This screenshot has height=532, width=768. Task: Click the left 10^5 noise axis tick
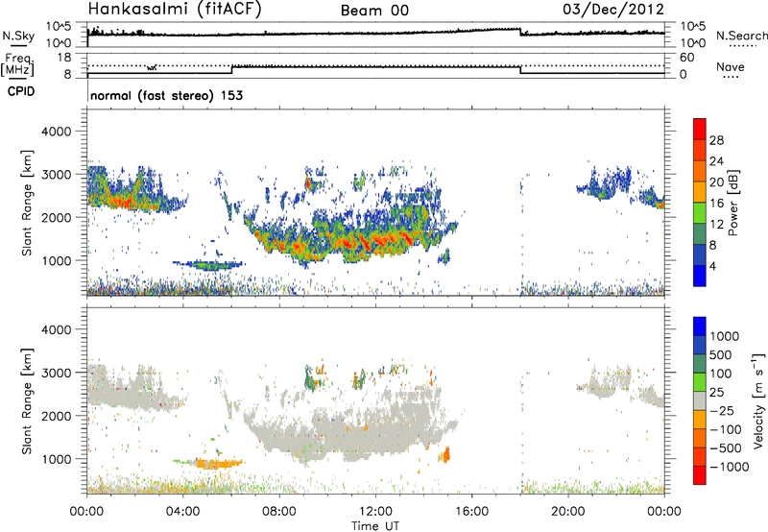point(59,26)
